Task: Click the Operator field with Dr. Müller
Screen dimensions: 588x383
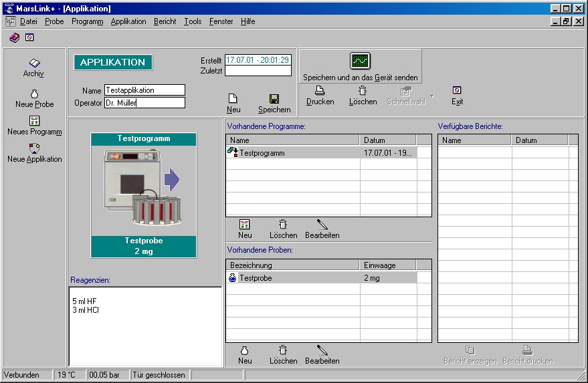Action: (144, 103)
